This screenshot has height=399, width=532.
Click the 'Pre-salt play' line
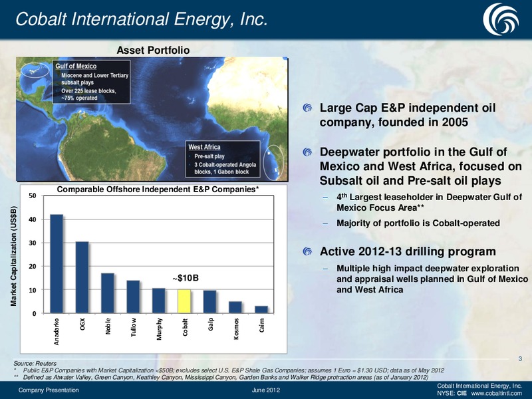pos(209,156)
